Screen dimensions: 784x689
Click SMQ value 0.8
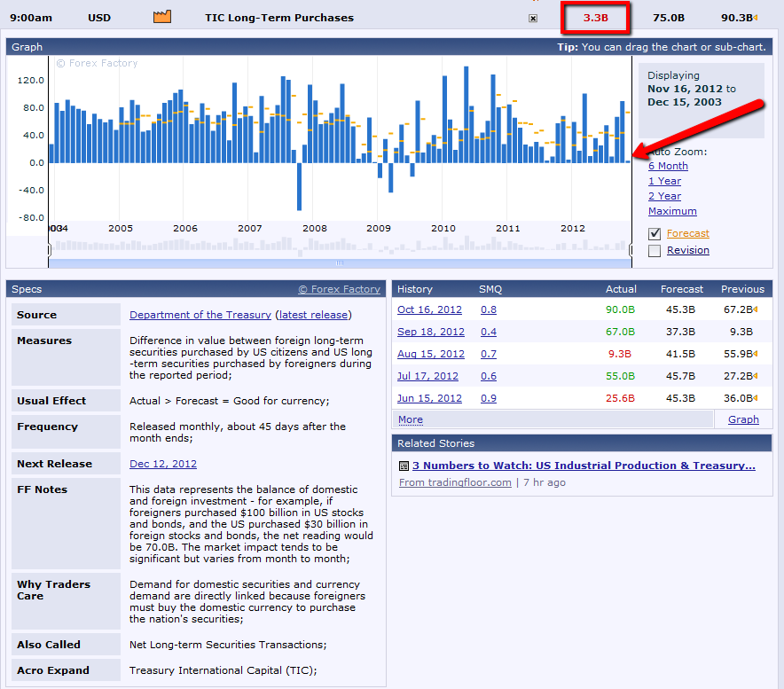(x=489, y=309)
